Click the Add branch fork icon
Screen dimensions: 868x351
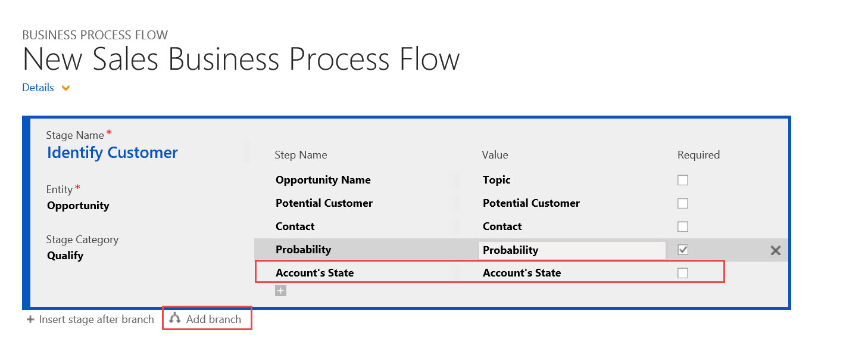pos(174,319)
